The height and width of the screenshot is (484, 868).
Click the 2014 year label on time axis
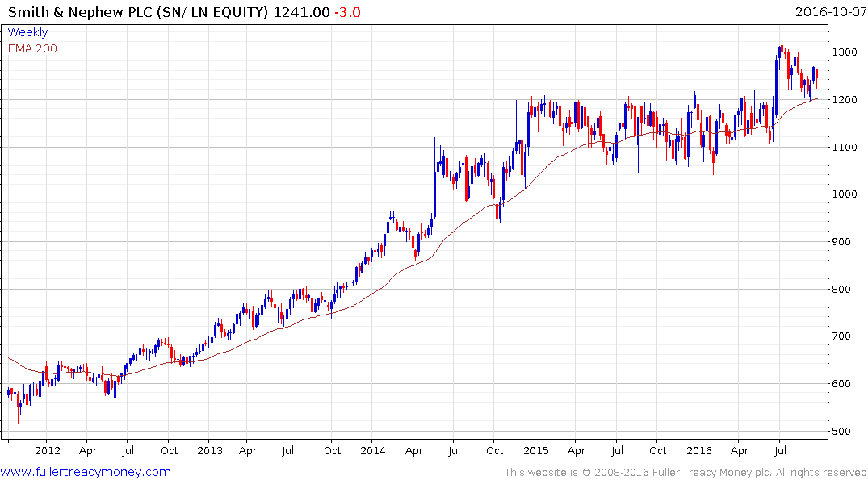pyautogui.click(x=372, y=451)
